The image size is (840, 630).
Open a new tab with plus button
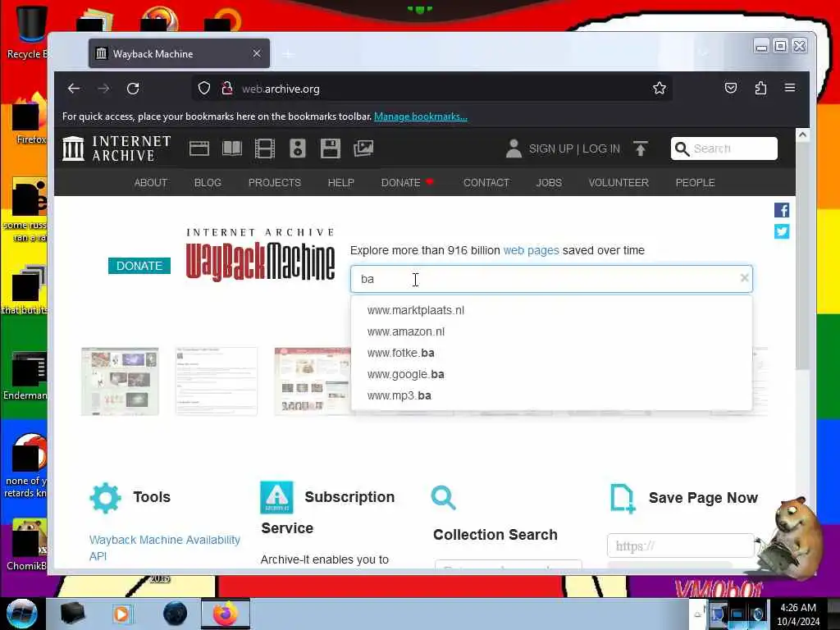[x=288, y=54]
